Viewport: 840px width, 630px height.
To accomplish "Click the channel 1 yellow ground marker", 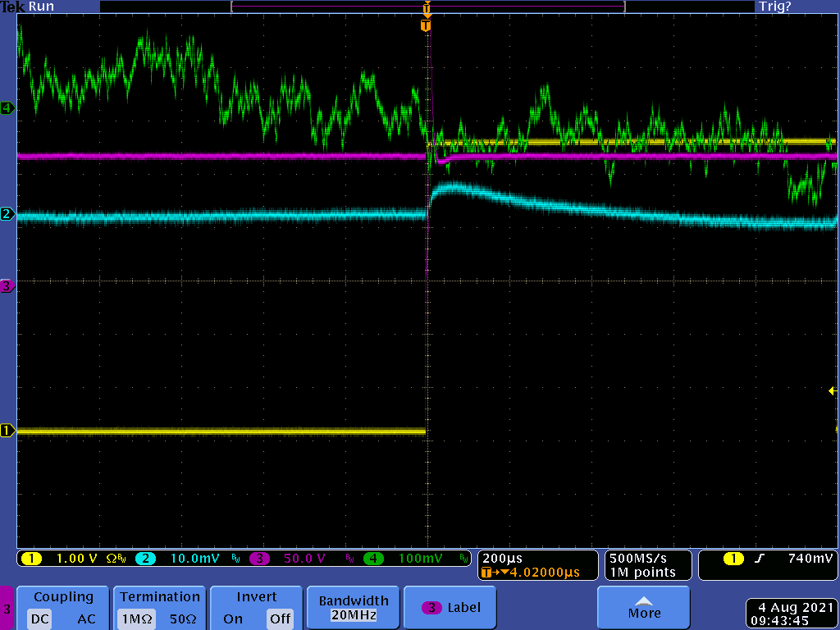I will pyautogui.click(x=7, y=431).
